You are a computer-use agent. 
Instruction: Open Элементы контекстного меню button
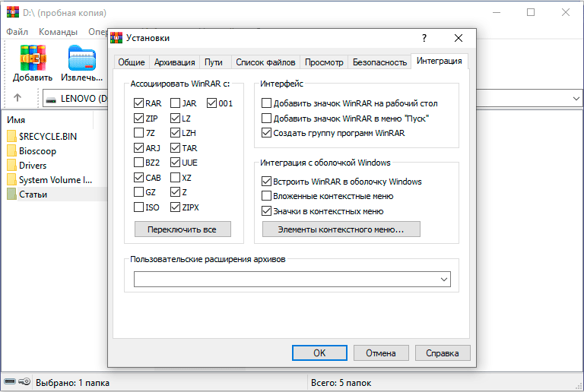coord(341,229)
